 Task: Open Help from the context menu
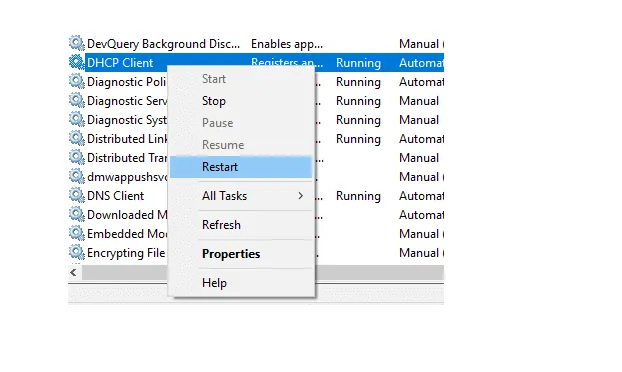(241, 283)
